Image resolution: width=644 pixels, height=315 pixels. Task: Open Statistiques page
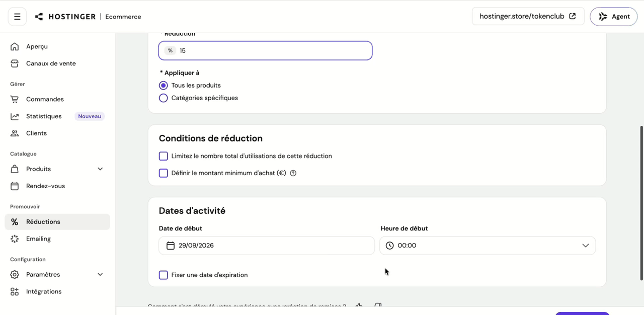point(57,116)
